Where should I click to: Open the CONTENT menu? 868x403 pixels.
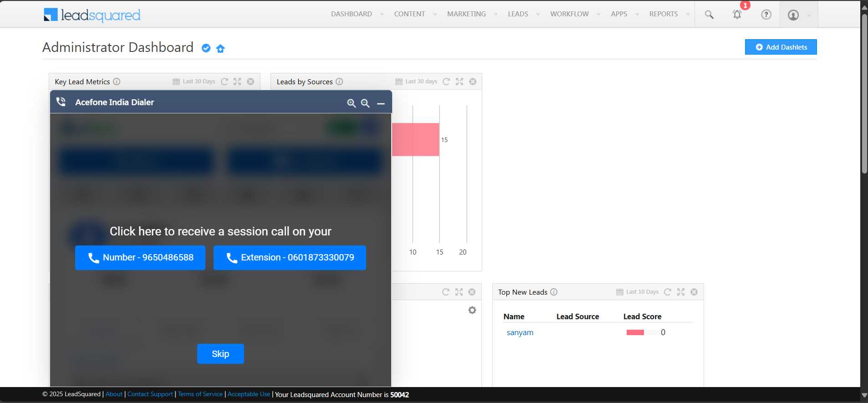[409, 14]
